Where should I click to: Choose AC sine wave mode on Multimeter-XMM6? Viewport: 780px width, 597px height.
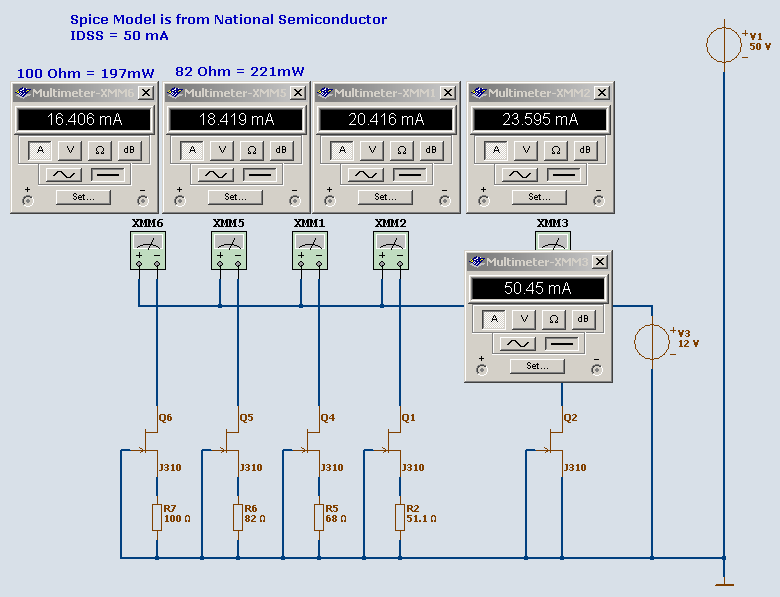point(64,175)
